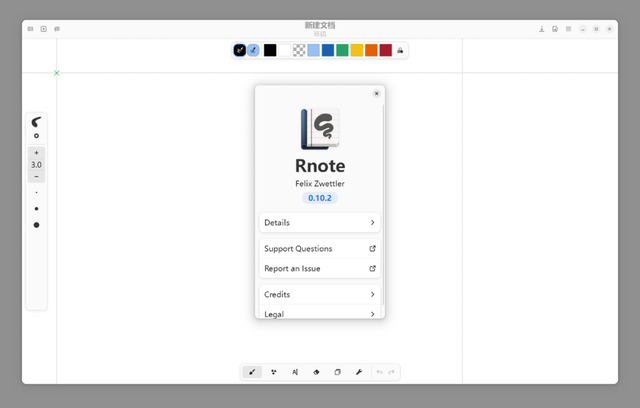This screenshot has width=640, height=408.
Task: Activate the stroke color setter
Action: [240, 50]
